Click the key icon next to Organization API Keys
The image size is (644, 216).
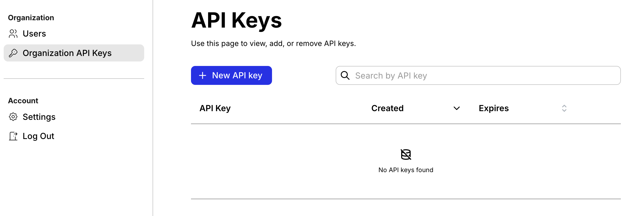click(x=13, y=53)
